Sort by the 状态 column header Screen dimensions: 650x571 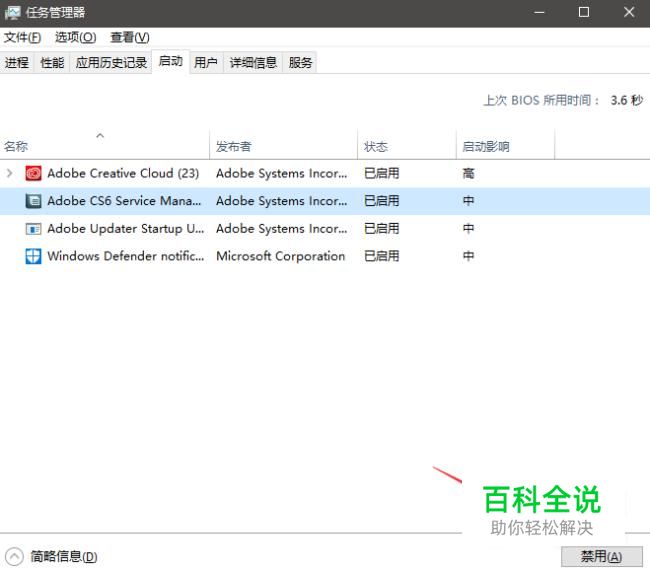407,144
